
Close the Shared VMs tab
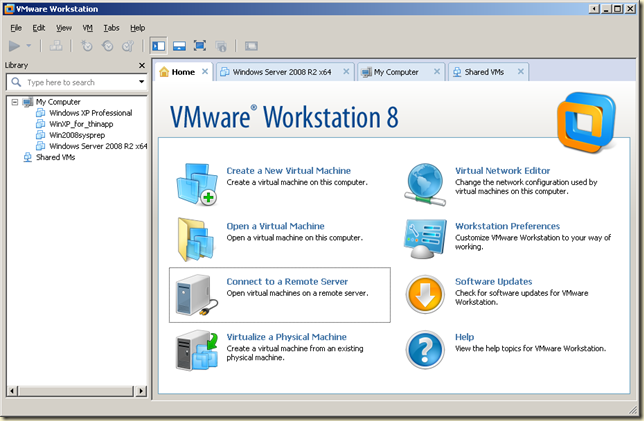tap(521, 71)
